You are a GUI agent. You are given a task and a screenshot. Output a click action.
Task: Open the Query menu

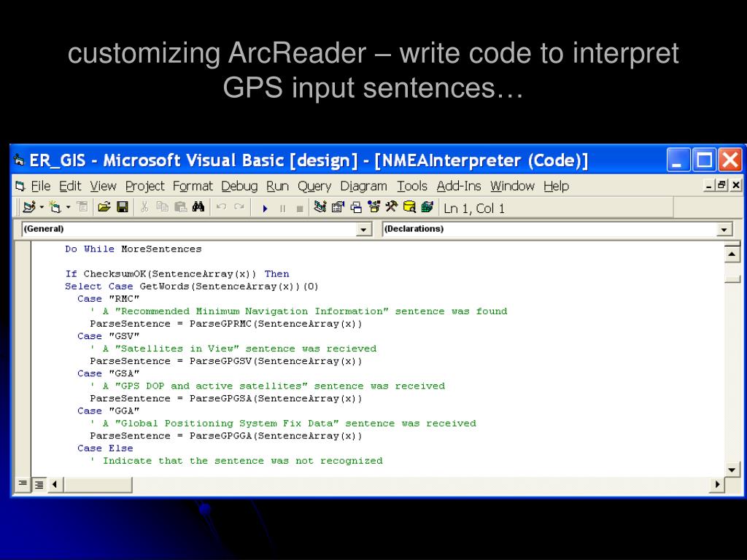coord(314,186)
